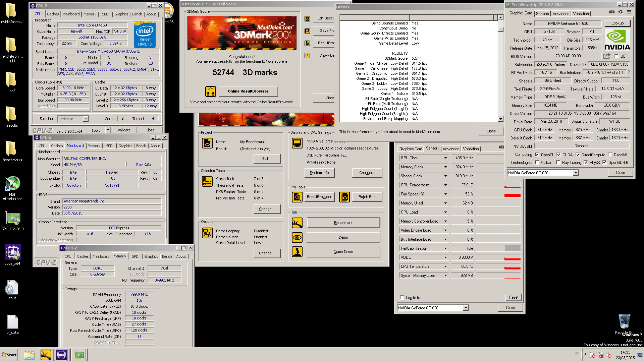
Task: Click the Show Details magnifier icon
Action: click(x=307, y=56)
